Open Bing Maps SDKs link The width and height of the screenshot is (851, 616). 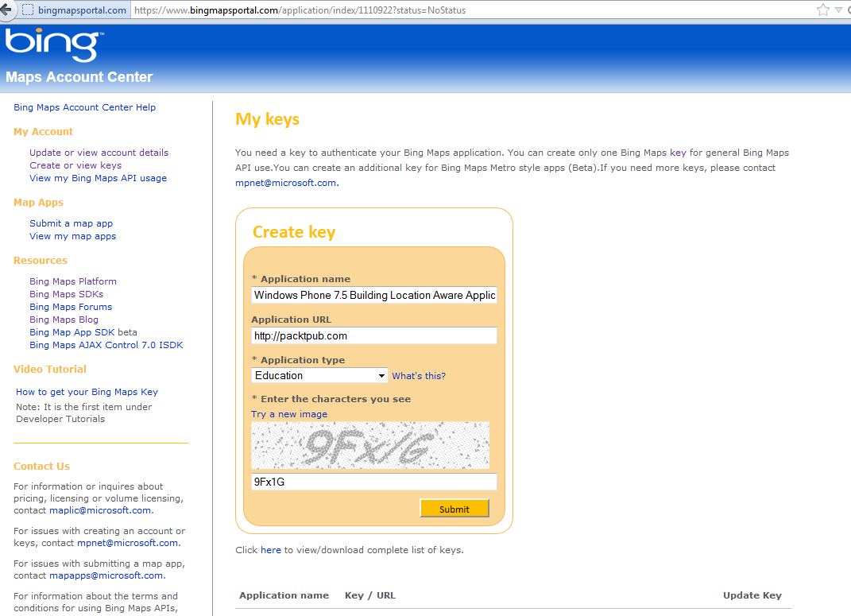pos(66,294)
